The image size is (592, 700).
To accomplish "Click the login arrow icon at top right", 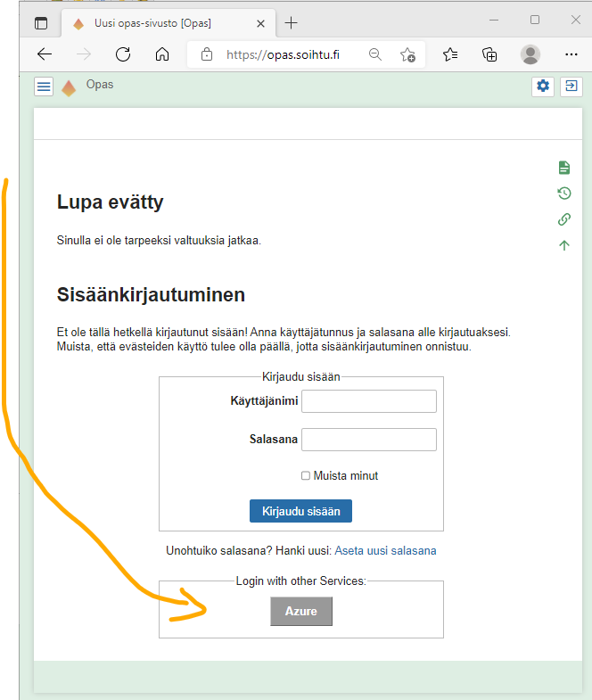I will 571,86.
